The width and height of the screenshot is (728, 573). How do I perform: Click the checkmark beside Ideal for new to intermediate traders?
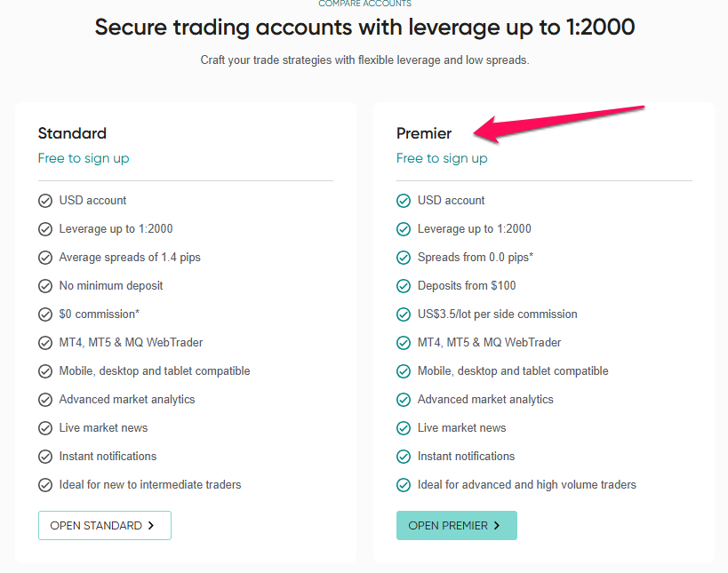tap(45, 485)
